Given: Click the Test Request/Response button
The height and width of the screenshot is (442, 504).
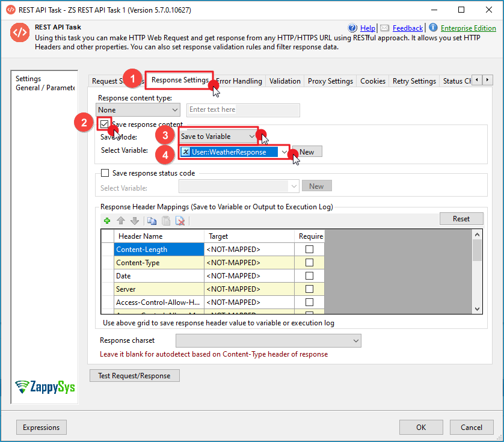Looking at the screenshot, I should pos(134,376).
